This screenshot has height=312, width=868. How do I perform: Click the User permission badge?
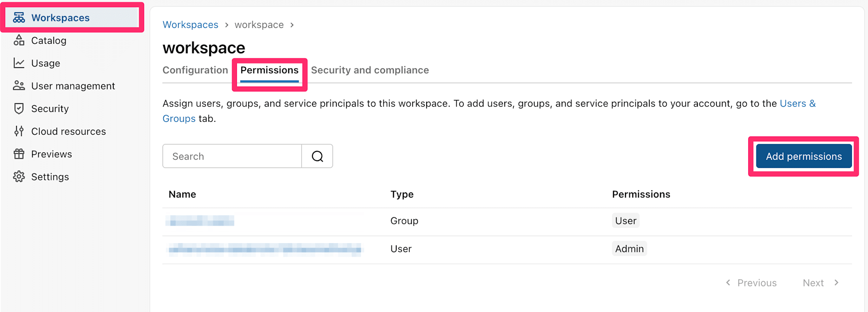625,221
